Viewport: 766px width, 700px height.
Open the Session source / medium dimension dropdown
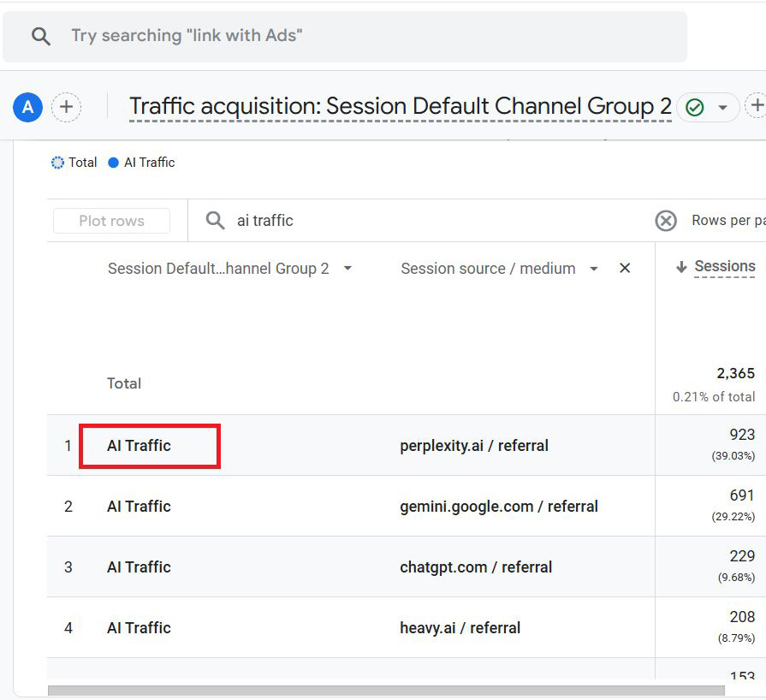pyautogui.click(x=594, y=268)
